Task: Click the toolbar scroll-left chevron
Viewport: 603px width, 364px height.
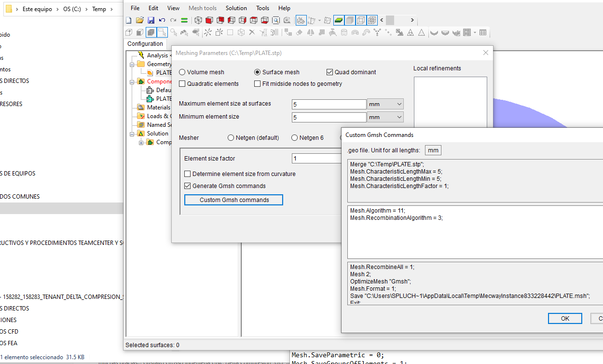Action: (x=382, y=20)
